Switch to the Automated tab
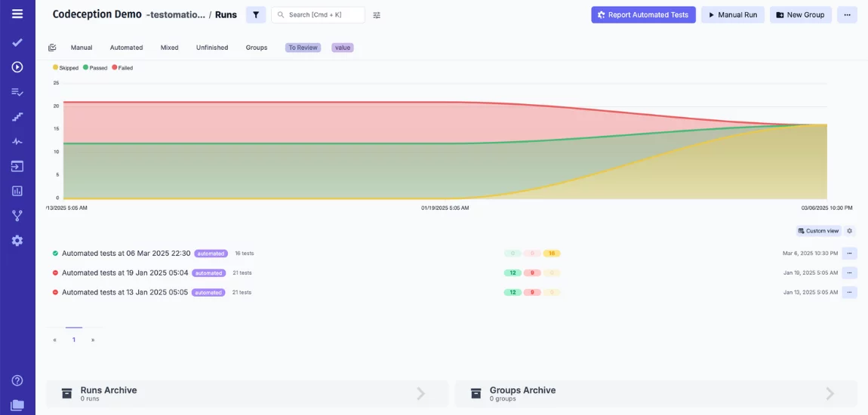868x415 pixels. pos(126,48)
